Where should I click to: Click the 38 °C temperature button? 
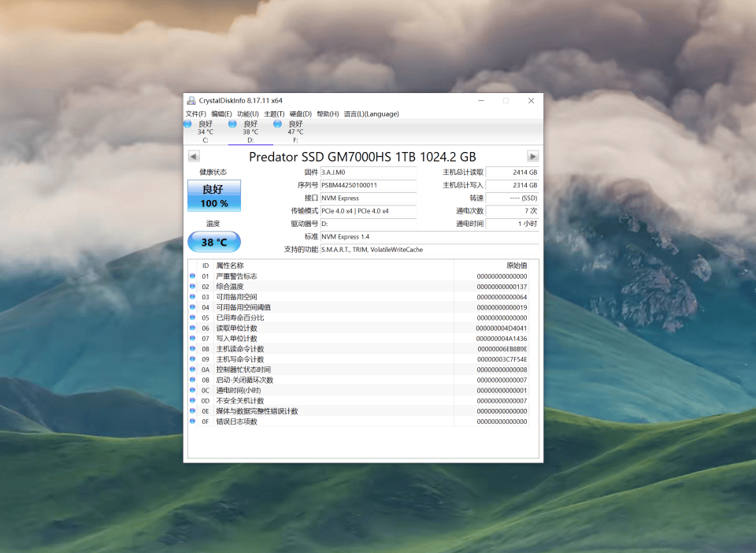tap(214, 242)
